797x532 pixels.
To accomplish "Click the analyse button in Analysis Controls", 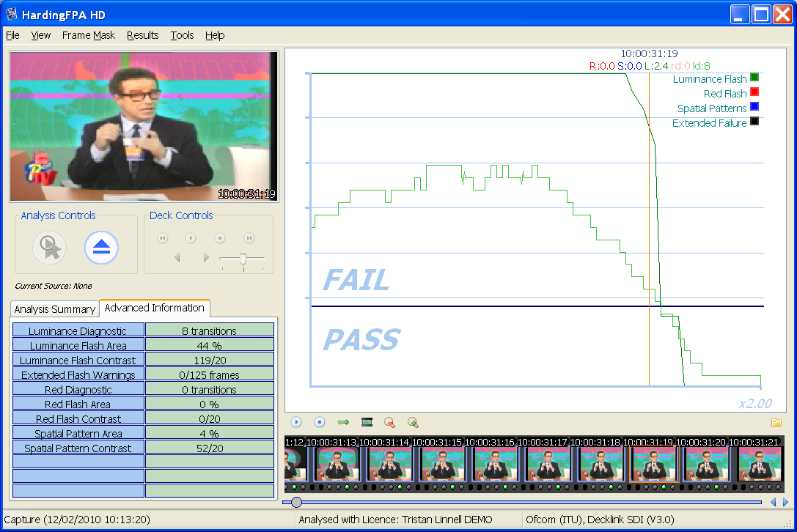I will [49, 248].
